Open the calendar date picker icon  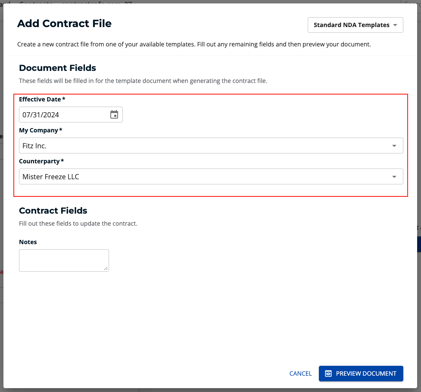114,115
